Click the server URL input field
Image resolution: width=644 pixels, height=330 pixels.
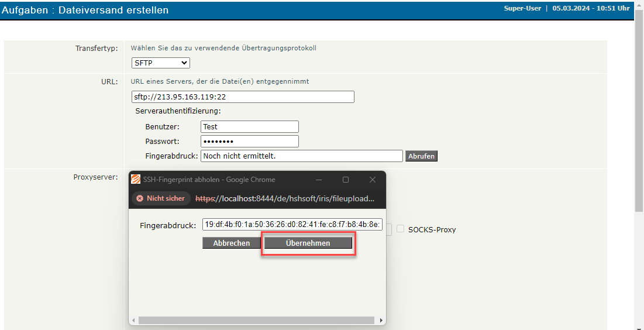(x=243, y=97)
